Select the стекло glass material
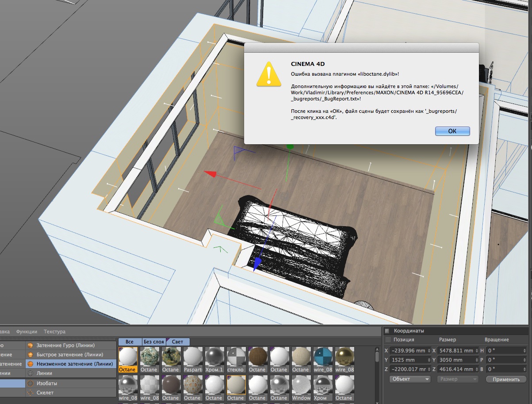532x404 pixels. click(236, 359)
